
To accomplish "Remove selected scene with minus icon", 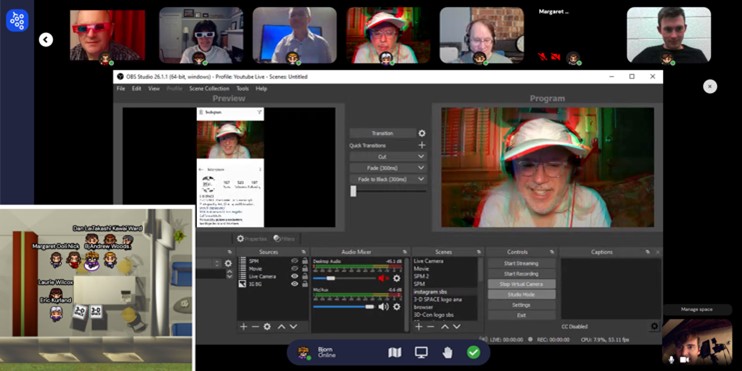I will (x=431, y=327).
